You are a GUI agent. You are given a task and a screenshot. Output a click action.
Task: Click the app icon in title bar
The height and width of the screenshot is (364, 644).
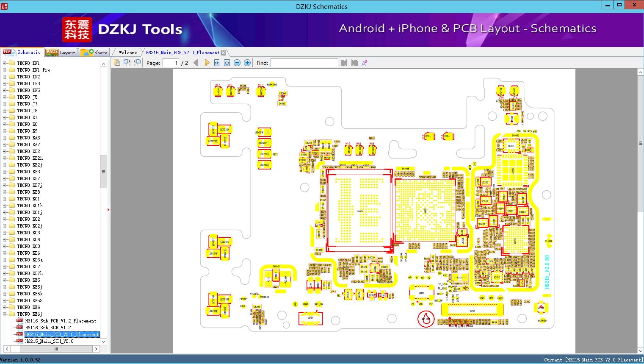coord(4,6)
